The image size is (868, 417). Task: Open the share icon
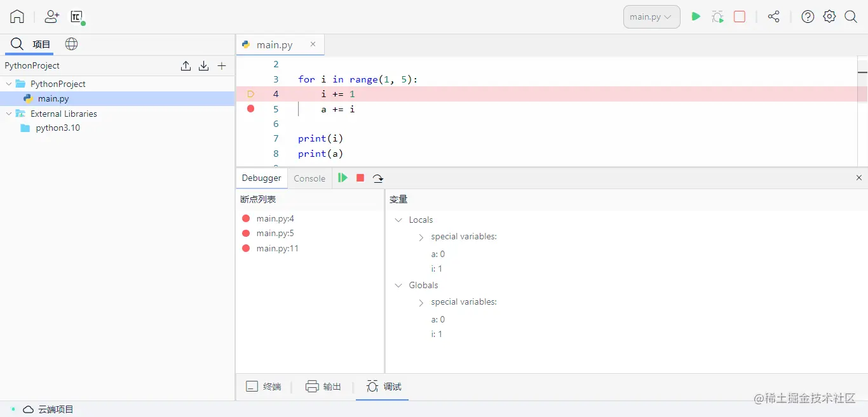point(773,17)
